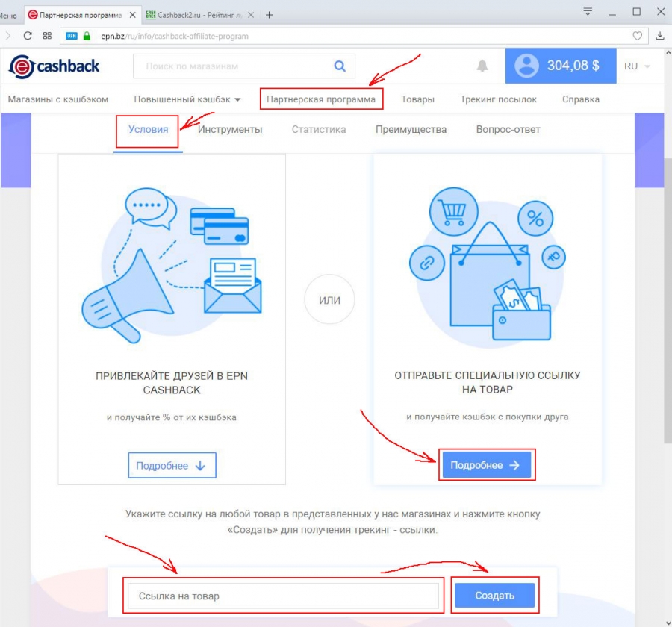
Task: Select the Партнерская программа browser tab
Action: 81,15
